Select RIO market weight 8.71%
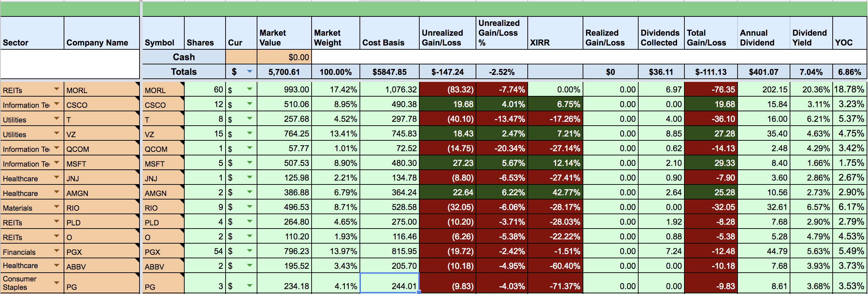Image resolution: width=868 pixels, height=294 pixels. (336, 207)
